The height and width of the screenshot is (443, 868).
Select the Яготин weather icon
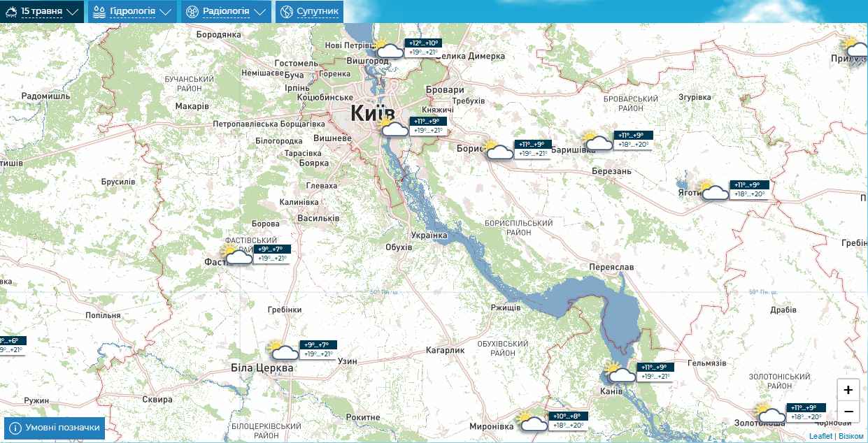click(714, 190)
